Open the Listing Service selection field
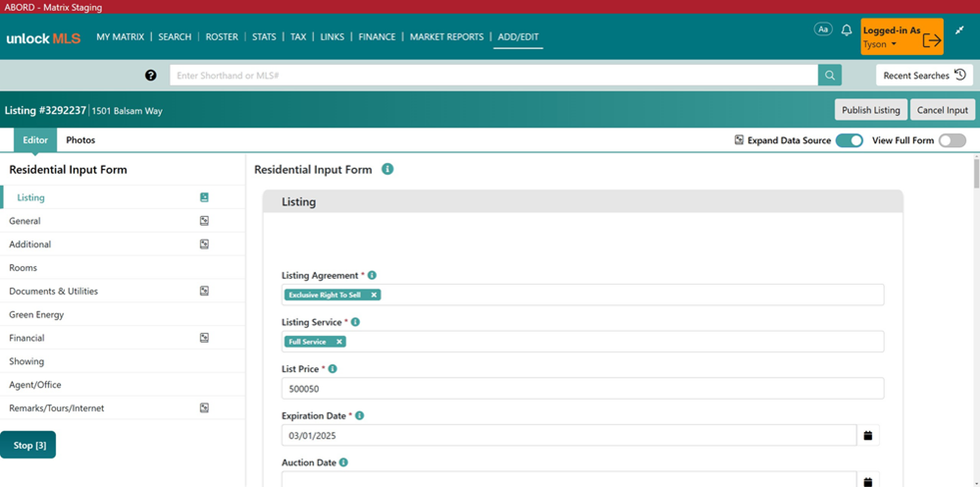The height and width of the screenshot is (487, 980). coord(582,342)
